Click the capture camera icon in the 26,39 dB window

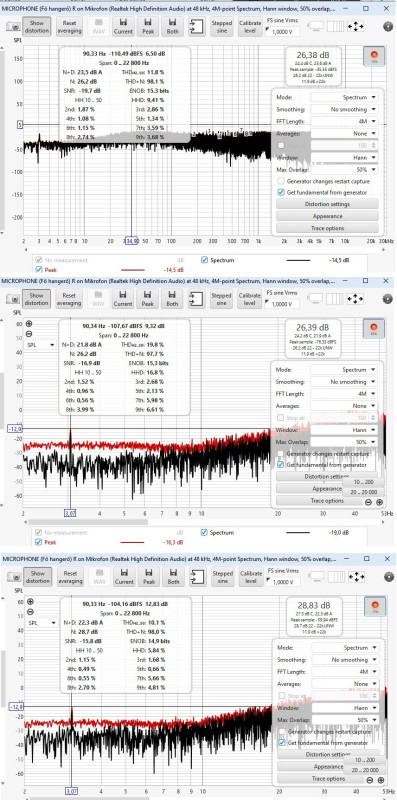(x=14, y=299)
